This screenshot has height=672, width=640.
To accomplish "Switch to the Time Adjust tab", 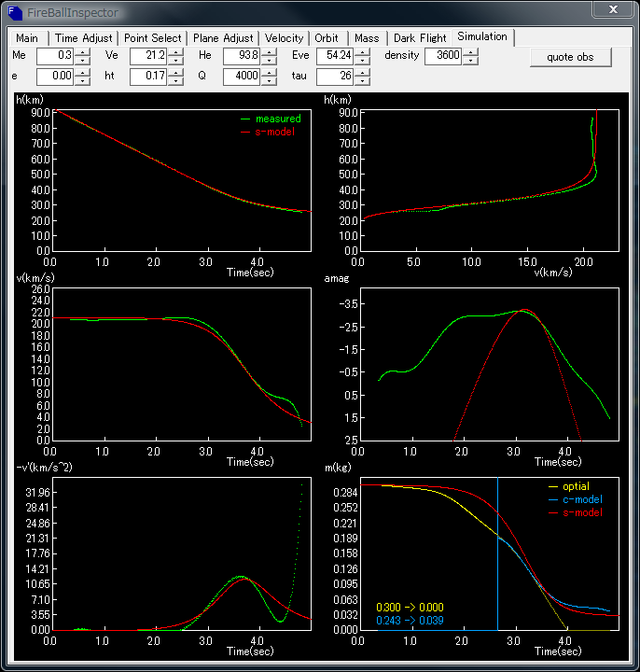I will point(84,38).
